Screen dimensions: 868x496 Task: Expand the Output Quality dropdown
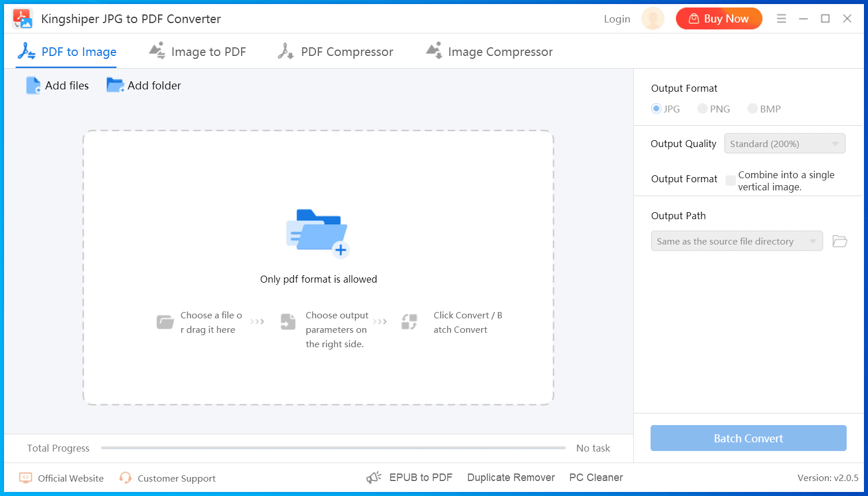[x=784, y=144]
